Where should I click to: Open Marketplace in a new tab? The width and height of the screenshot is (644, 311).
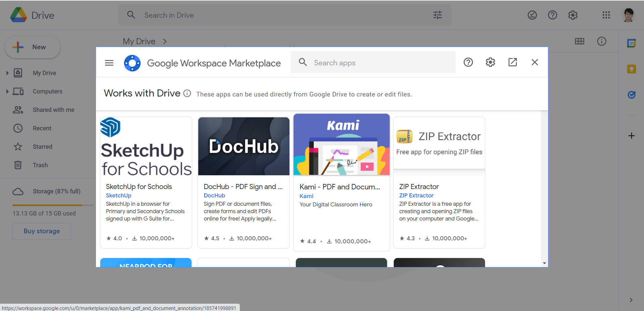[x=513, y=62]
